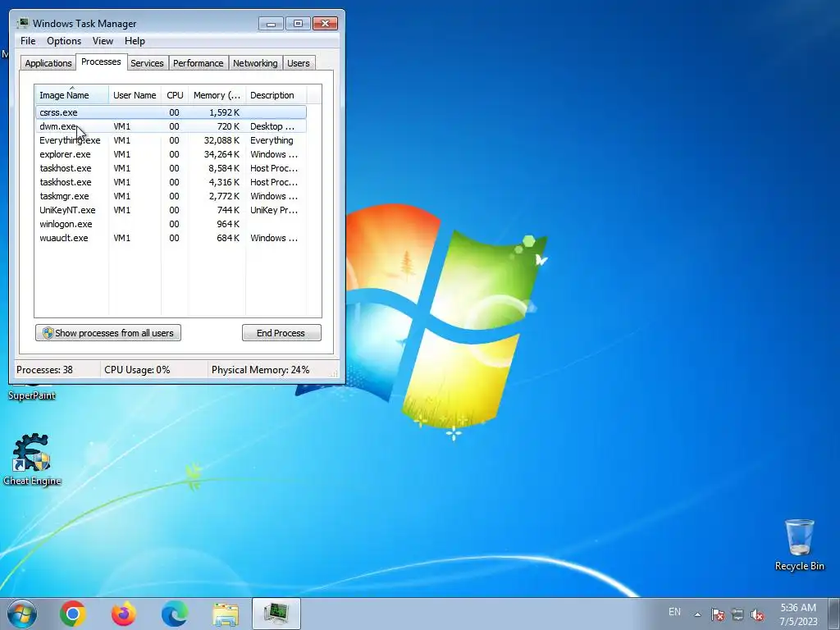Open the View menu
The height and width of the screenshot is (630, 840).
103,41
